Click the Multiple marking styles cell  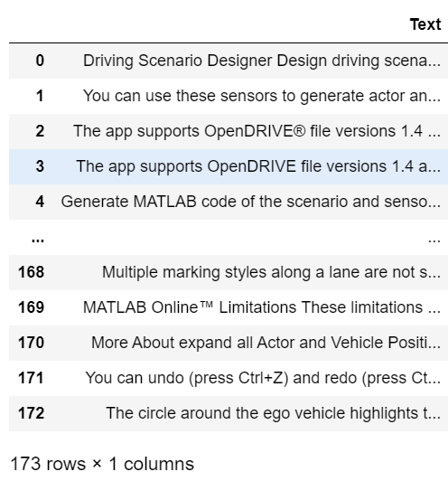[x=272, y=272]
